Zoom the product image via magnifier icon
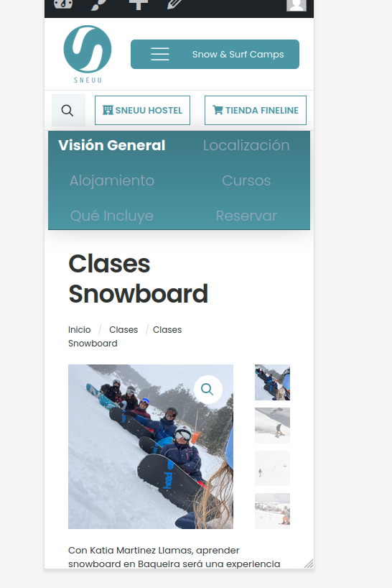Image resolution: width=392 pixels, height=588 pixels. (207, 390)
